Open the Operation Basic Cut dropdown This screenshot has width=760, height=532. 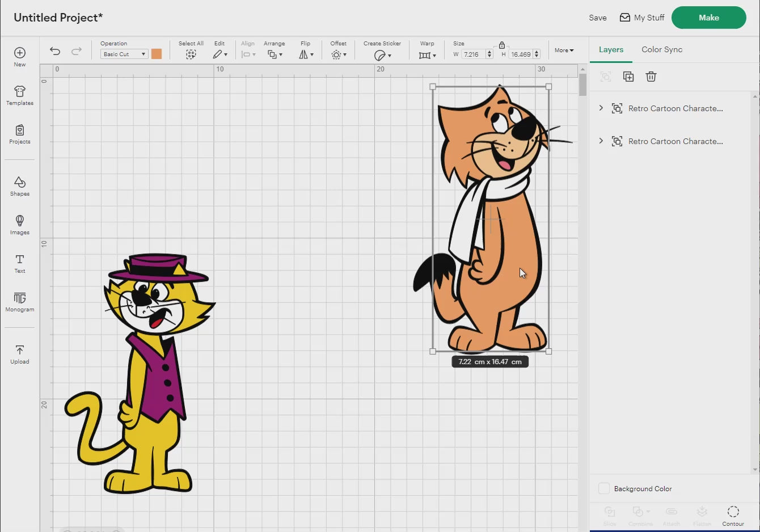124,54
